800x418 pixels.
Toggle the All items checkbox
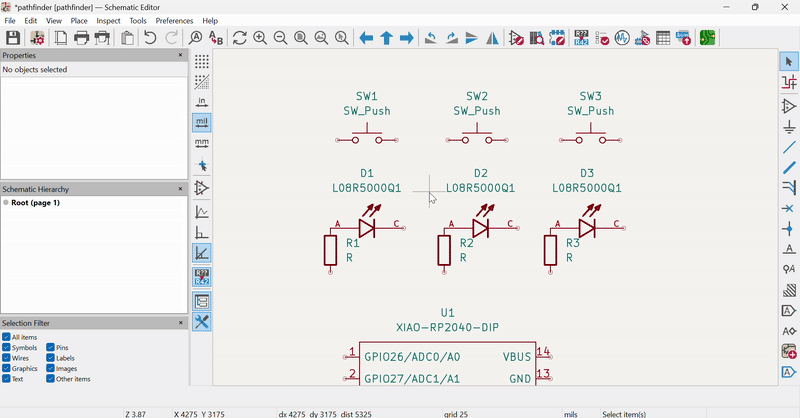coord(6,337)
